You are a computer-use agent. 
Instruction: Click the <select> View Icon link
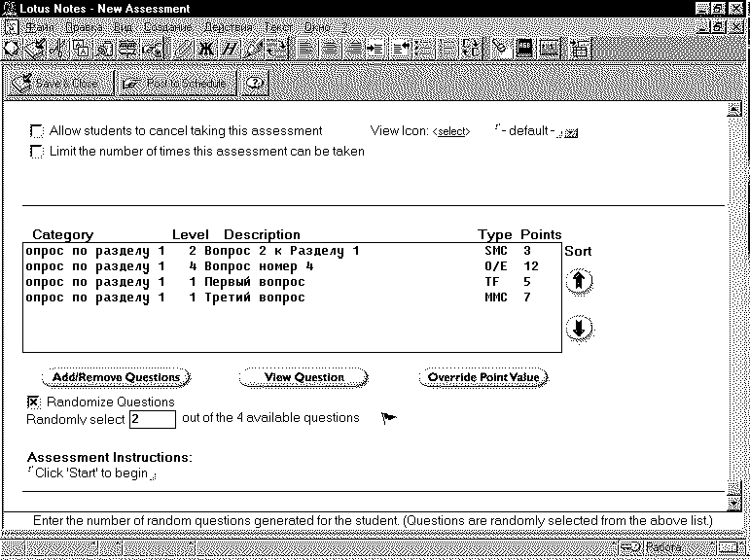point(451,131)
